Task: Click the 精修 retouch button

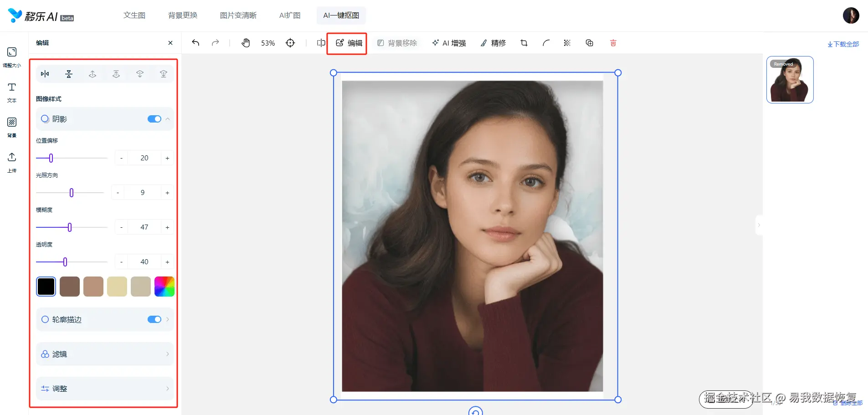Action: point(493,43)
